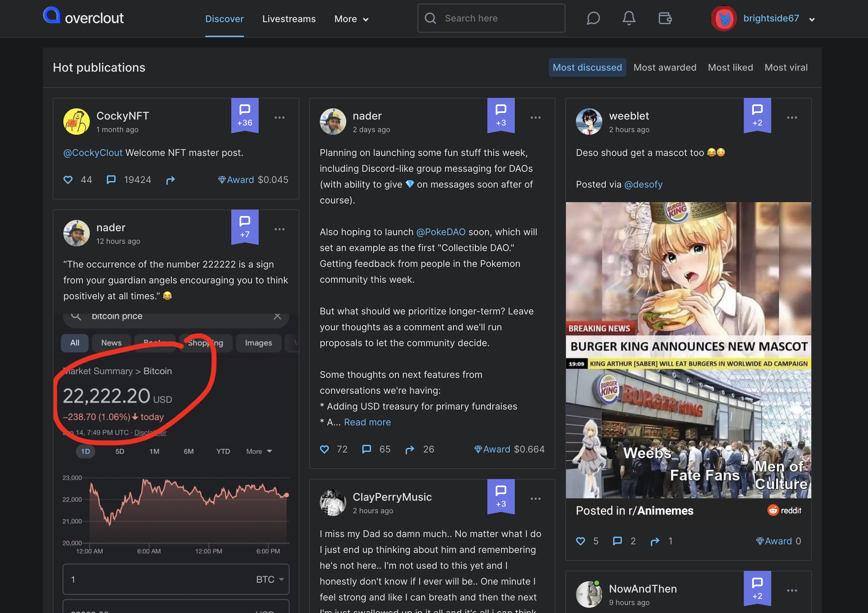Open the ClayPerryMusic username link
This screenshot has height=613, width=868.
pyautogui.click(x=392, y=497)
